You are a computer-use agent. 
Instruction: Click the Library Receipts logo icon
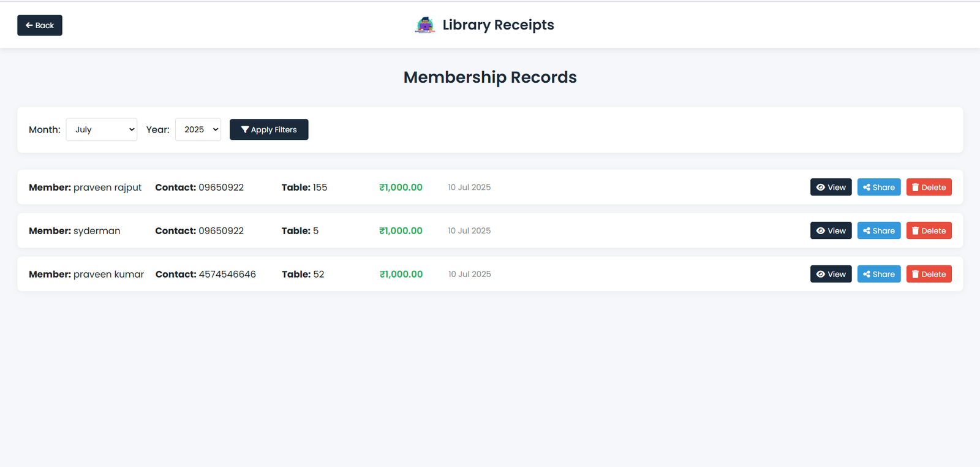[x=424, y=25]
